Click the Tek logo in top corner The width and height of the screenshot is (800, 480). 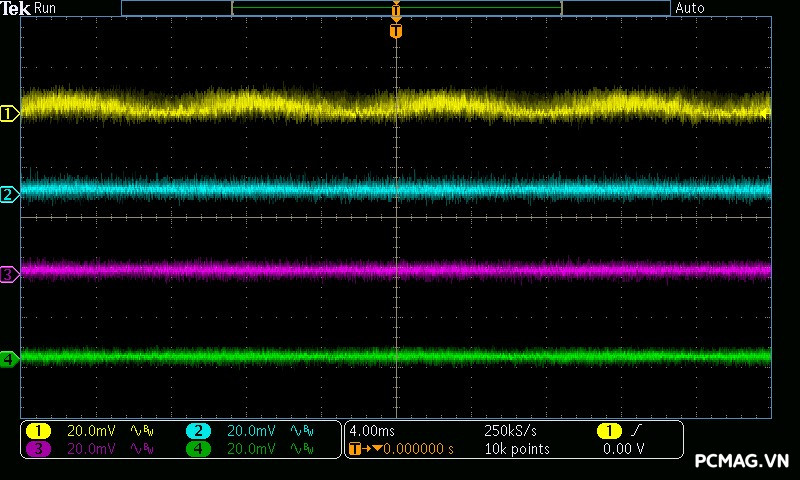16,8
